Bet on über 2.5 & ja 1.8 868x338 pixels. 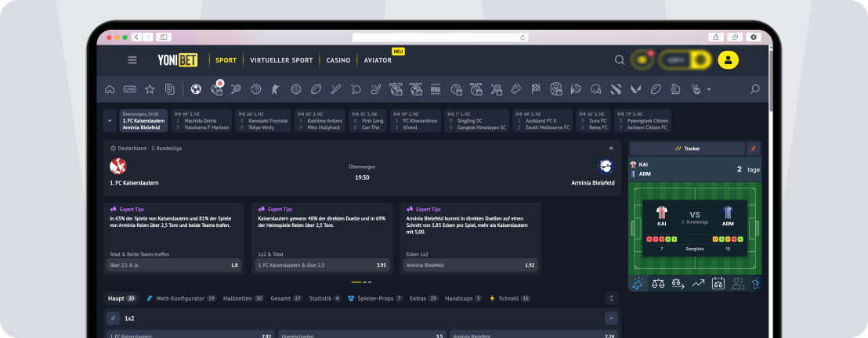[x=173, y=265]
